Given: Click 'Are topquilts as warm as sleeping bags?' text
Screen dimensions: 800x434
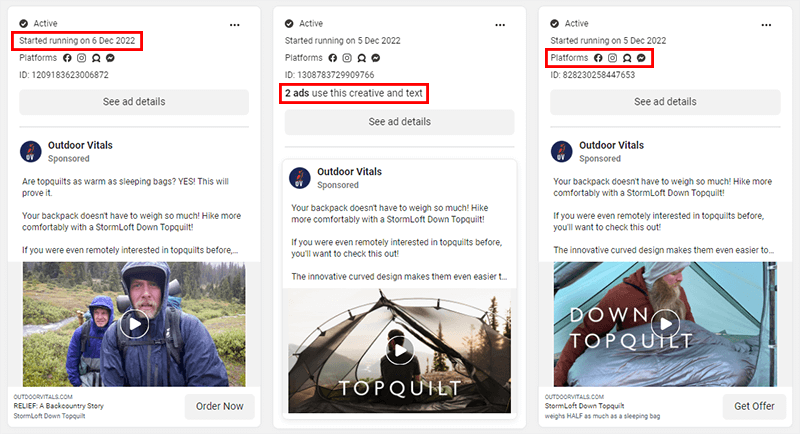Looking at the screenshot, I should coord(98,182).
